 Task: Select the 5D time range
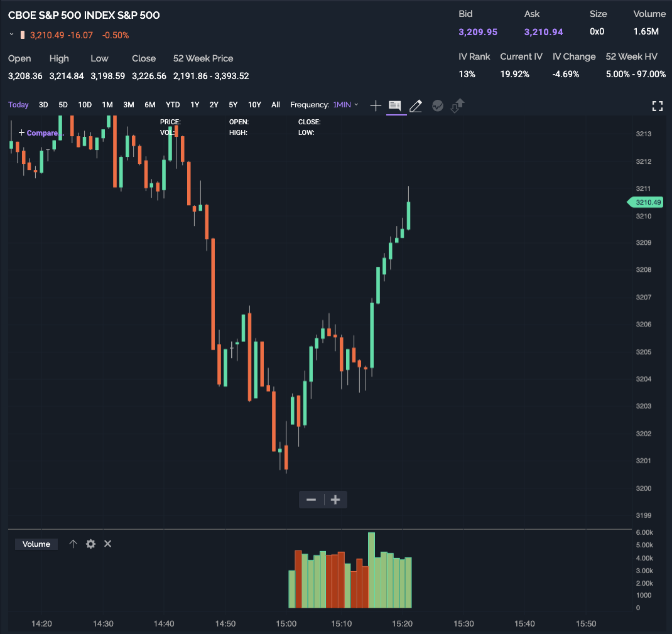[63, 105]
